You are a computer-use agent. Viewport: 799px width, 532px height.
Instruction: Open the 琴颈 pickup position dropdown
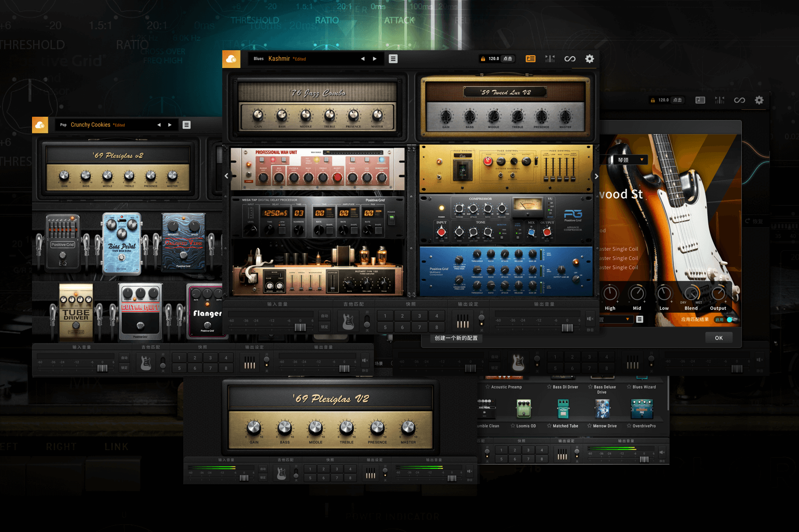pos(631,160)
